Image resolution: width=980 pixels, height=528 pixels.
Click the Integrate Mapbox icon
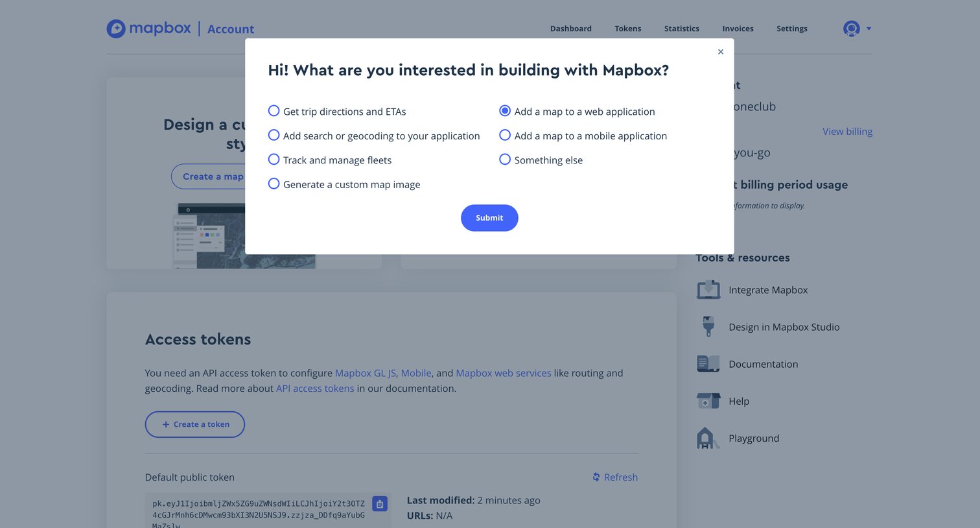[x=708, y=289]
